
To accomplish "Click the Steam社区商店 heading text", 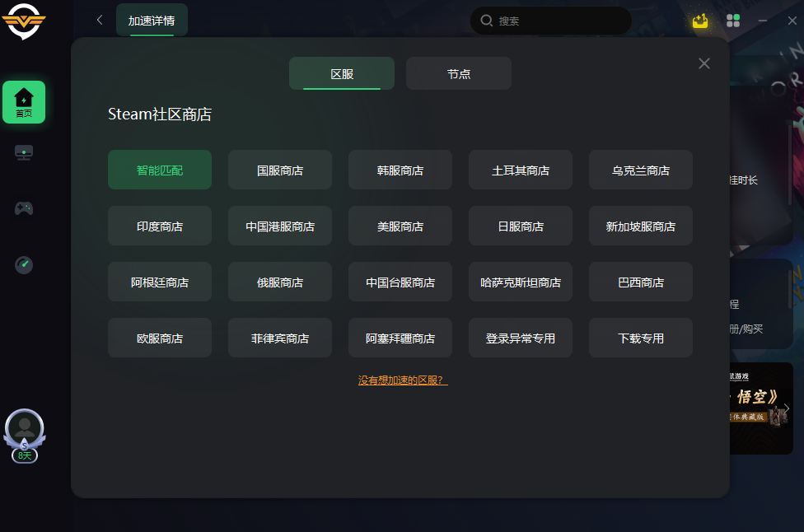I will (x=160, y=114).
